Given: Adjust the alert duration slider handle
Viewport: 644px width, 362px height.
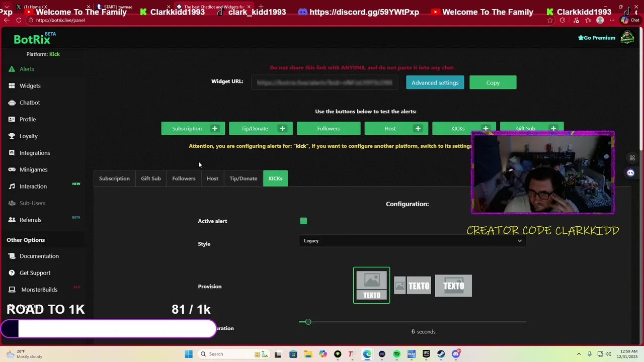Looking at the screenshot, I should click(308, 322).
